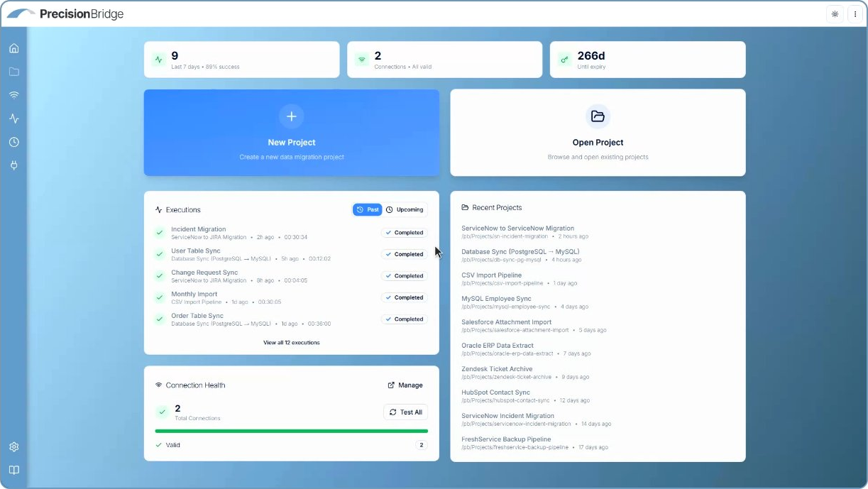Image resolution: width=868 pixels, height=489 pixels.
Task: Click the wifi icon on the 2 Connections card
Action: [362, 60]
